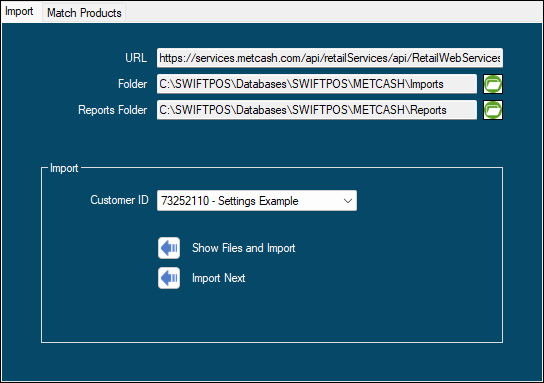Viewport: 544px width, 383px height.
Task: Click the Folder path field
Action: tap(317, 84)
